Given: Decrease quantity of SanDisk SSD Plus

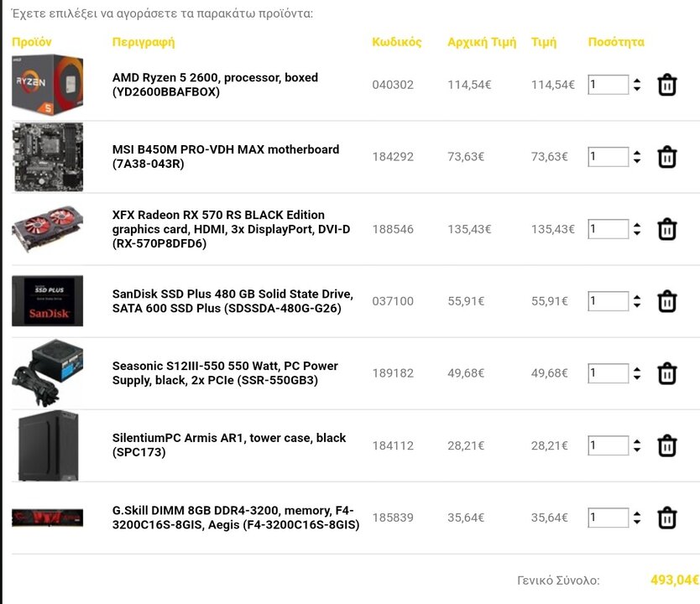Looking at the screenshot, I should click(x=637, y=305).
